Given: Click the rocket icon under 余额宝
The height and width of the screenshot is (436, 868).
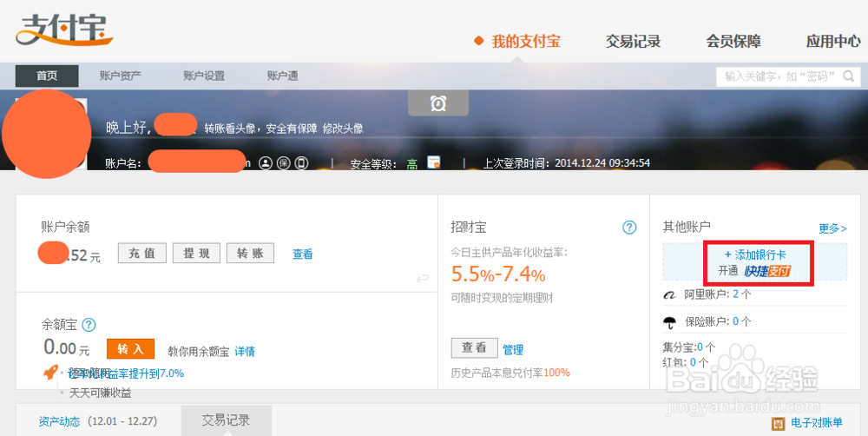Looking at the screenshot, I should click(50, 373).
